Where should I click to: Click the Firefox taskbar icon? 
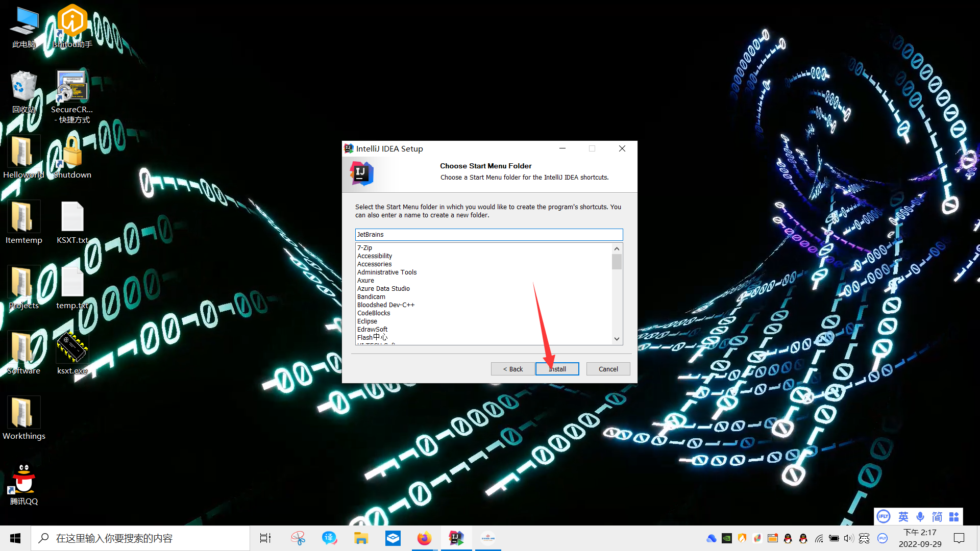click(x=424, y=538)
